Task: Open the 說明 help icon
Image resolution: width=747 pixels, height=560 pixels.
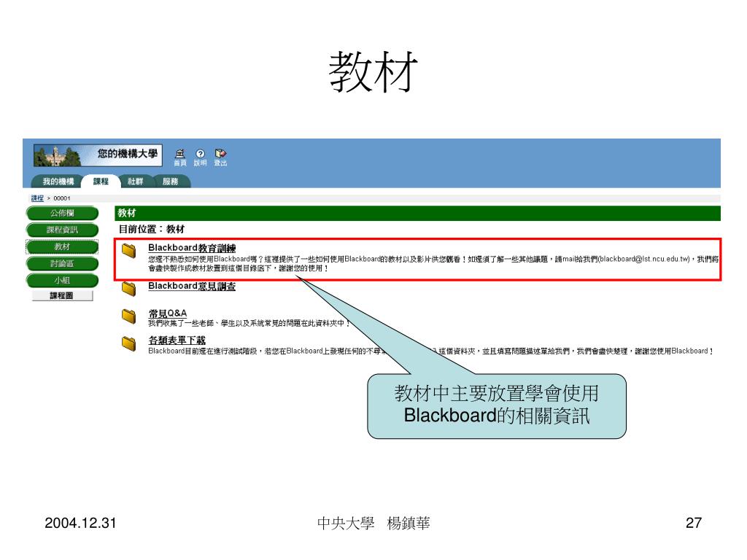Action: (200, 157)
